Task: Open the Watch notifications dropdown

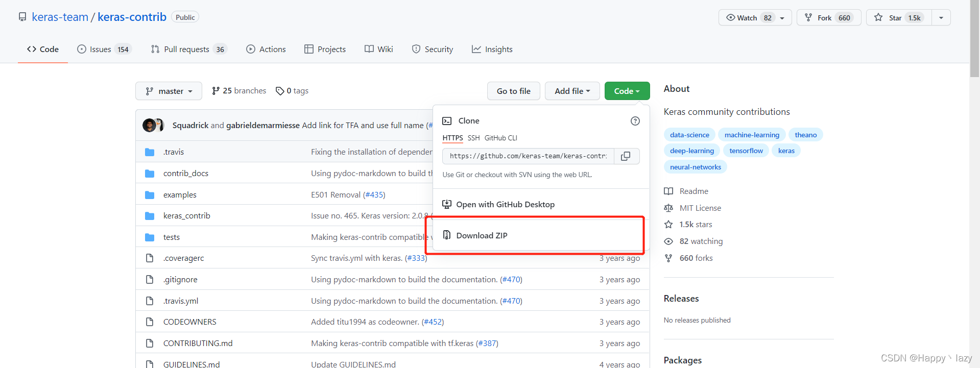Action: point(755,17)
